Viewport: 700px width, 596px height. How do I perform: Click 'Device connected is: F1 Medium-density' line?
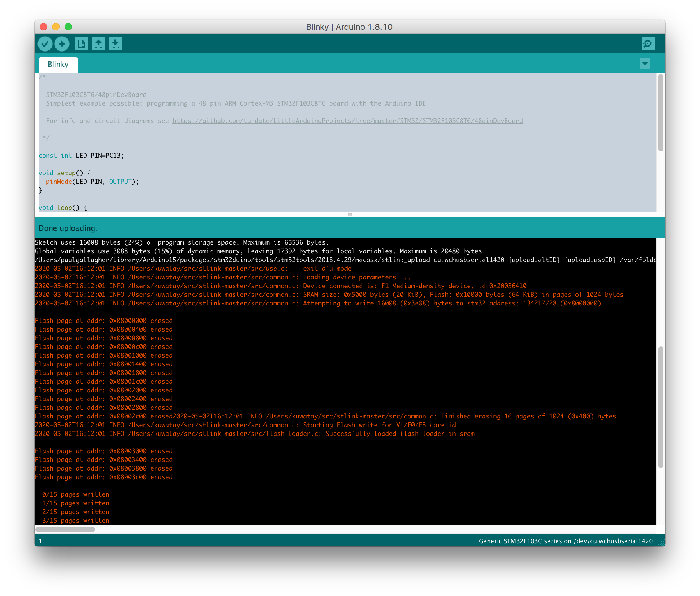(281, 286)
